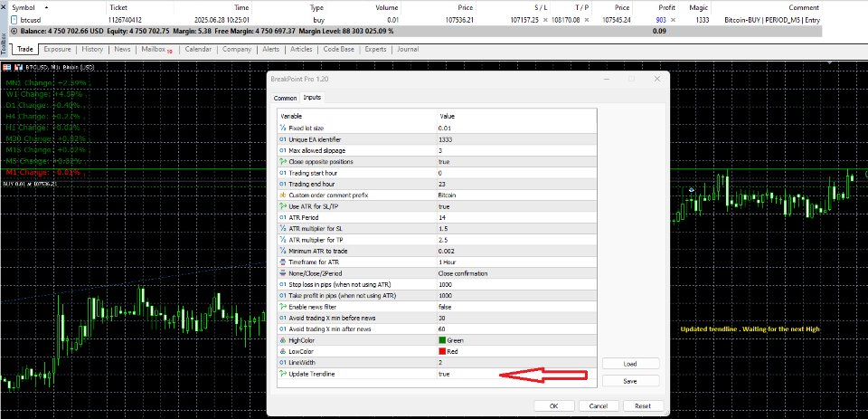The width and height of the screenshot is (868, 419).
Task: Click the btcusd order document icon
Action: tap(14, 20)
